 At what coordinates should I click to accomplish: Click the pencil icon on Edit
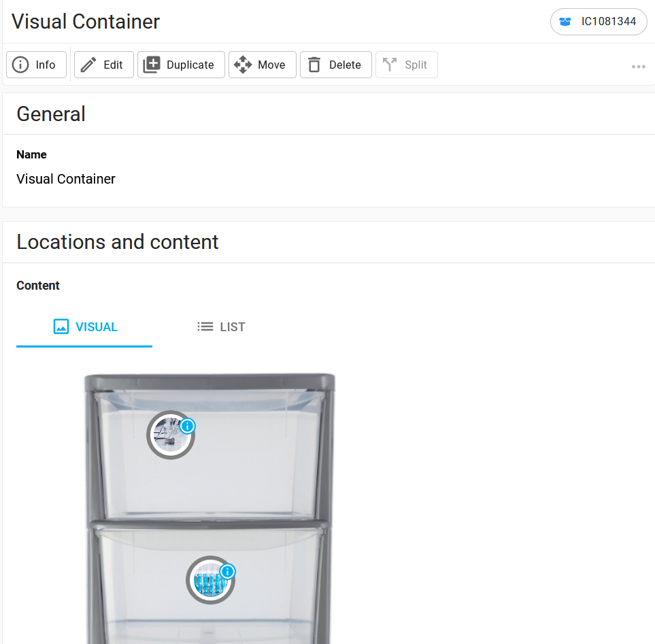click(88, 65)
